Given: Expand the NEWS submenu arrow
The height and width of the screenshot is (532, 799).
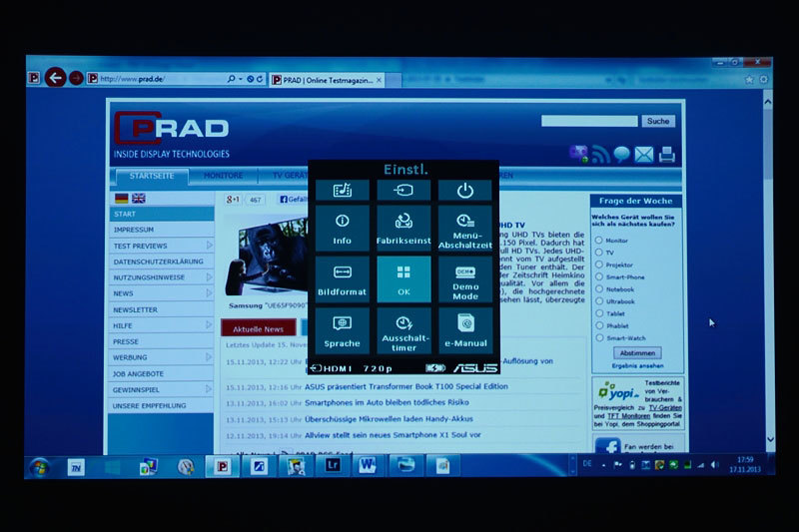Looking at the screenshot, I should [209, 292].
